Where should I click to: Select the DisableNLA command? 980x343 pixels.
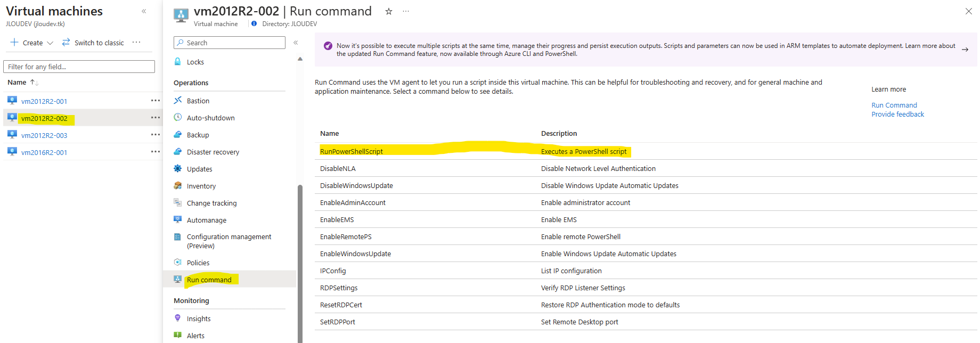(x=338, y=169)
